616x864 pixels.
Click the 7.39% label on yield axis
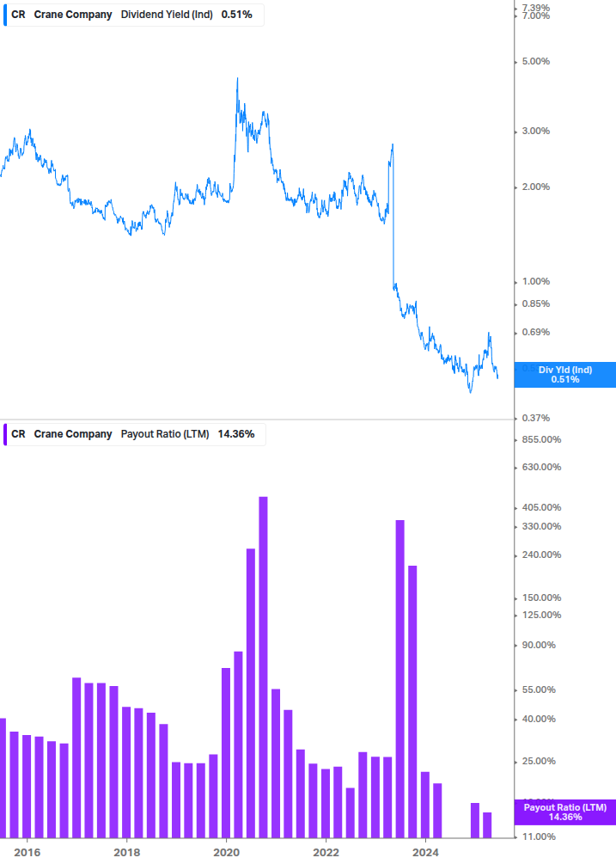535,7
